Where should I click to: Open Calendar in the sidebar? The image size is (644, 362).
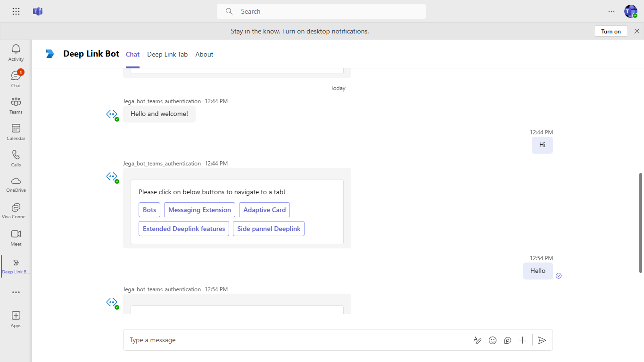pyautogui.click(x=16, y=132)
